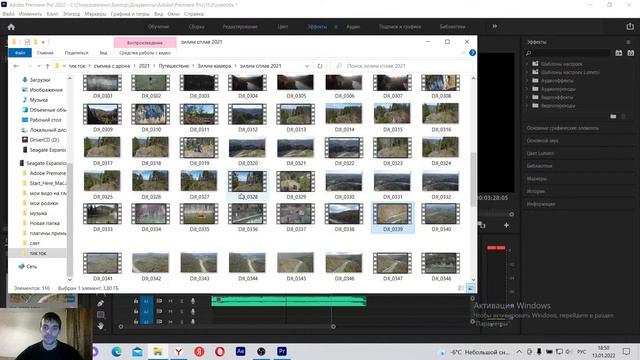Click Explorer Back navigation arrow
Image resolution: width=640 pixels, height=360 pixels.
(16, 66)
